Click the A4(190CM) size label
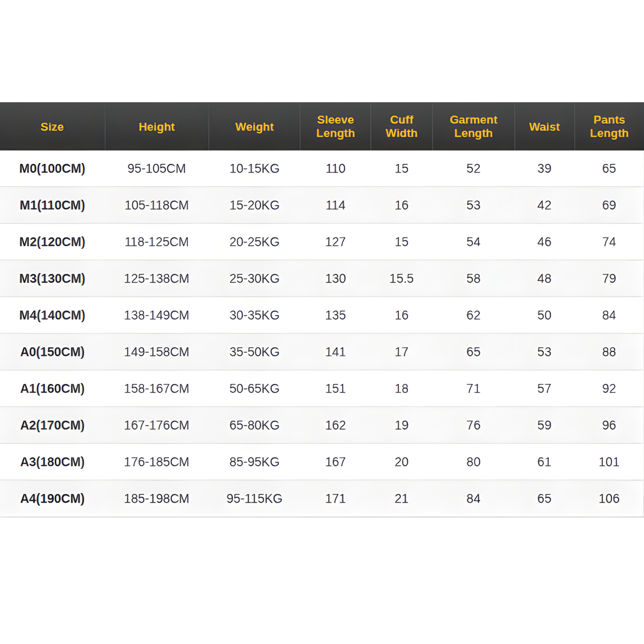The image size is (644, 644). click(52, 498)
